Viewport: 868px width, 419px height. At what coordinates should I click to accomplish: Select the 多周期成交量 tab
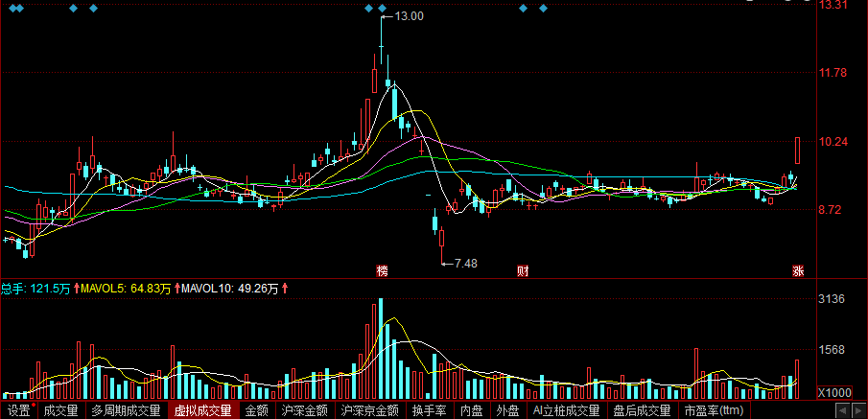(127, 410)
